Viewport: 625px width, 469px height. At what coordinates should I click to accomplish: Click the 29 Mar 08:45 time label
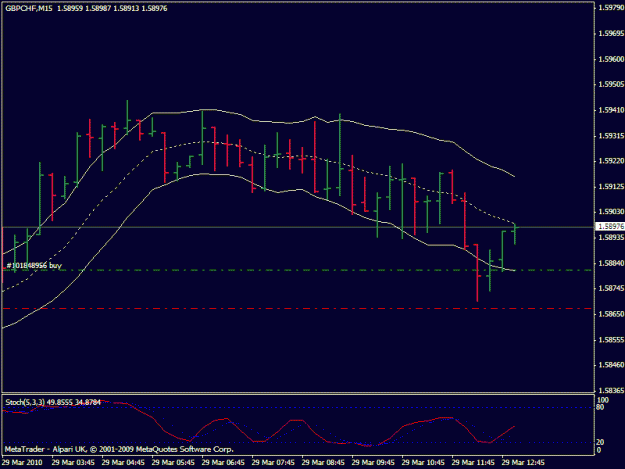323,463
